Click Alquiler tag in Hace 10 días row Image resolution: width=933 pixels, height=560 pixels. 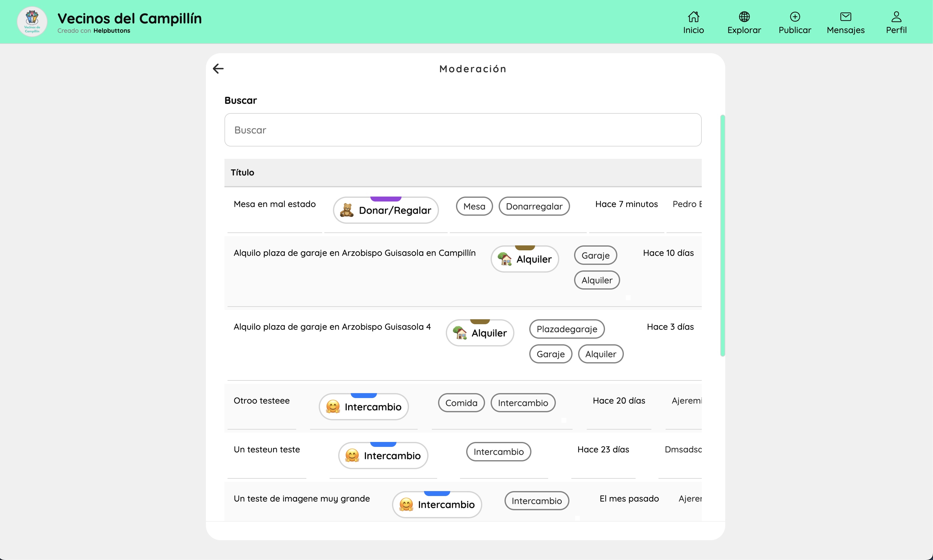coord(597,280)
